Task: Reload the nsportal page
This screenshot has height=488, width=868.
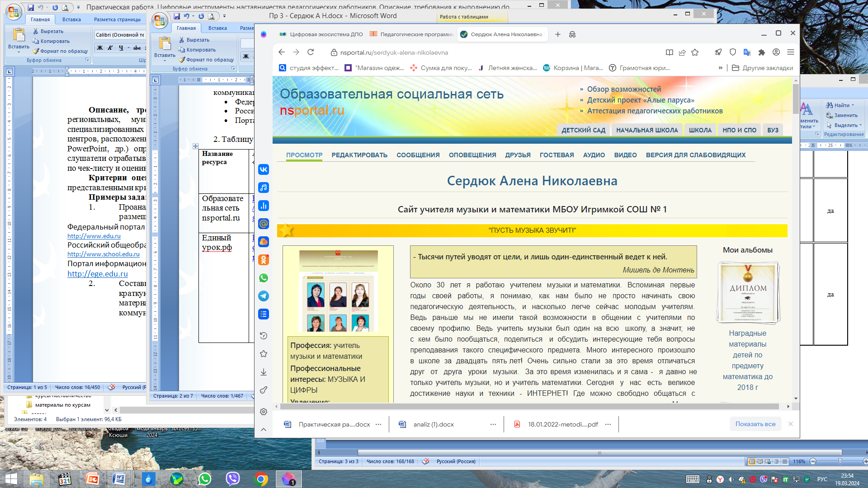Action: pos(311,52)
